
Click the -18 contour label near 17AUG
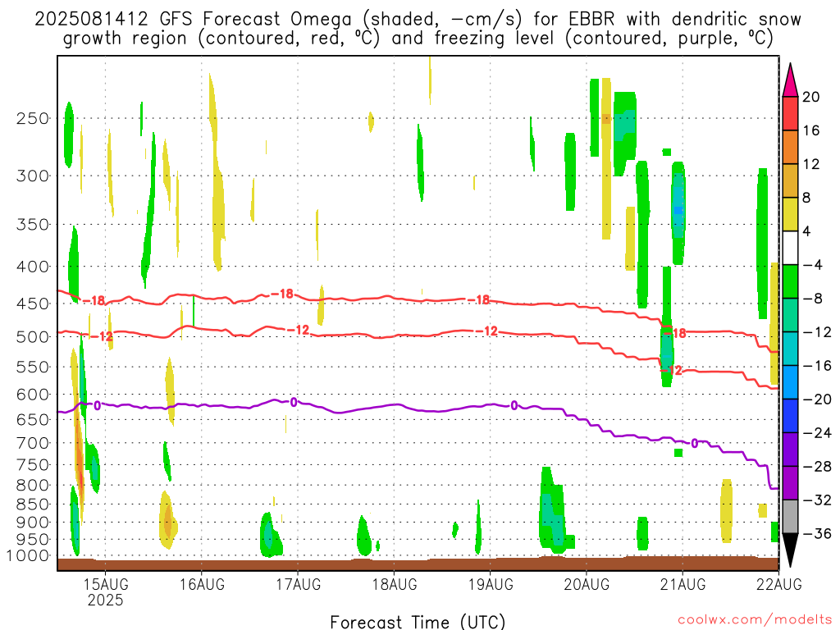tap(282, 294)
